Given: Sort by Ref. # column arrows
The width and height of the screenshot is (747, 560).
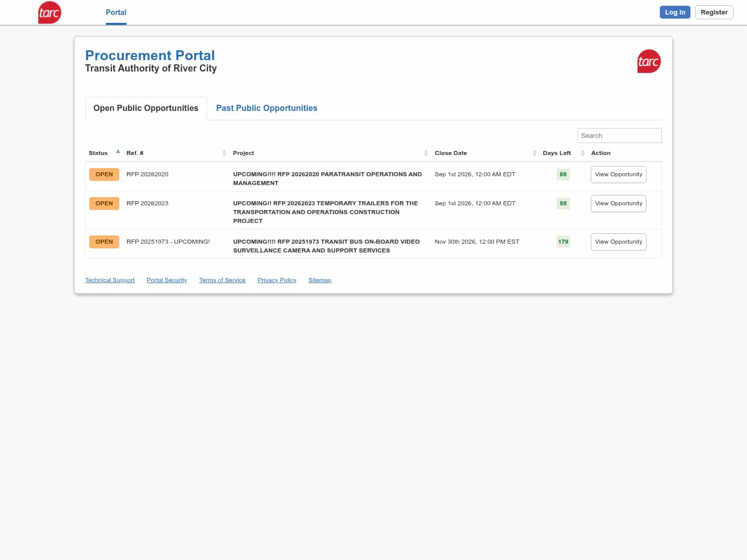Looking at the screenshot, I should 224,153.
